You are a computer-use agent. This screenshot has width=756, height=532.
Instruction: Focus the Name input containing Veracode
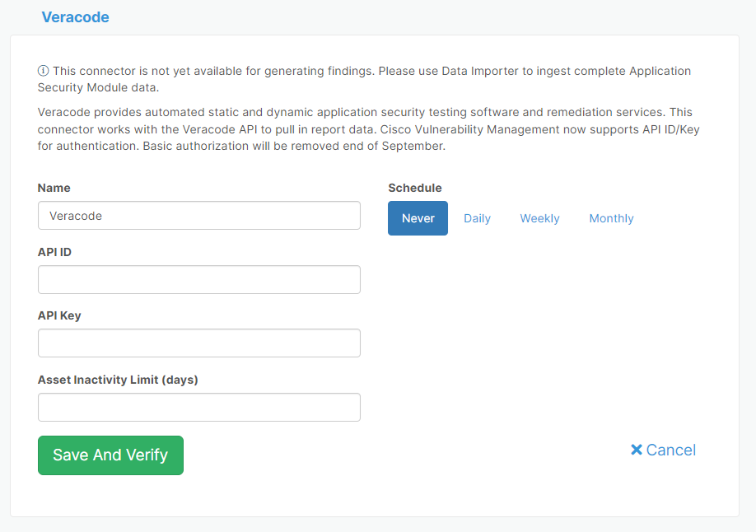[199, 215]
